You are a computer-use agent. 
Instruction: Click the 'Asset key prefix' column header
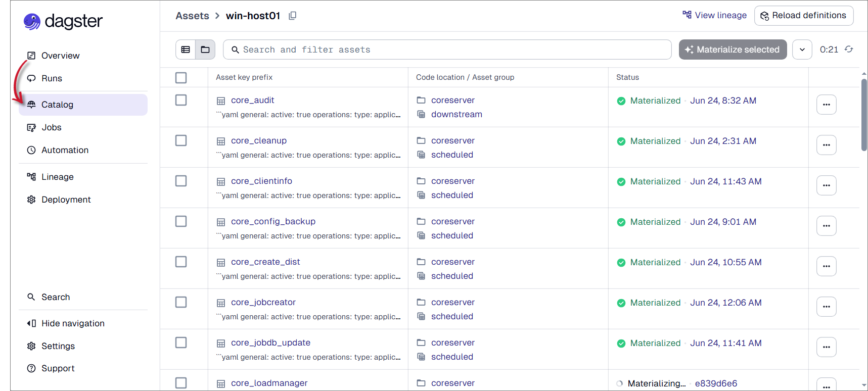coord(244,77)
